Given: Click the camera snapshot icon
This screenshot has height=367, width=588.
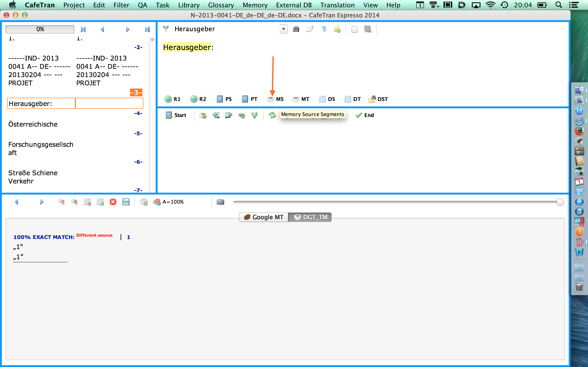Looking at the screenshot, I should click(x=220, y=202).
